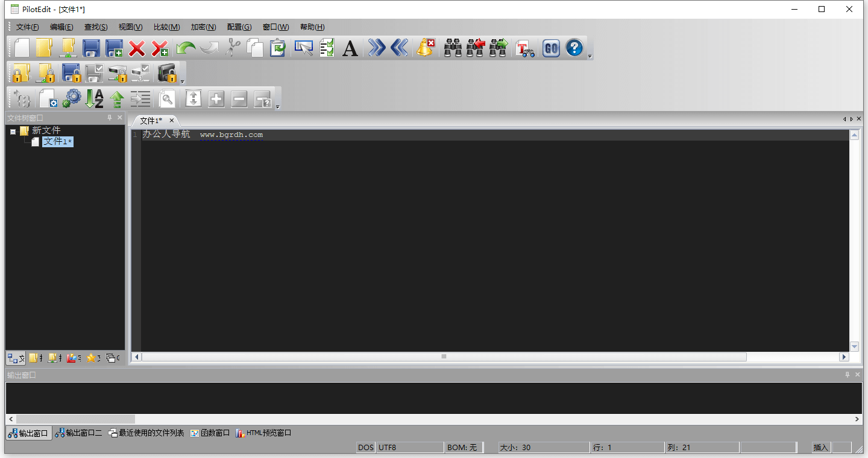Click the scissors Cut icon

(233, 48)
